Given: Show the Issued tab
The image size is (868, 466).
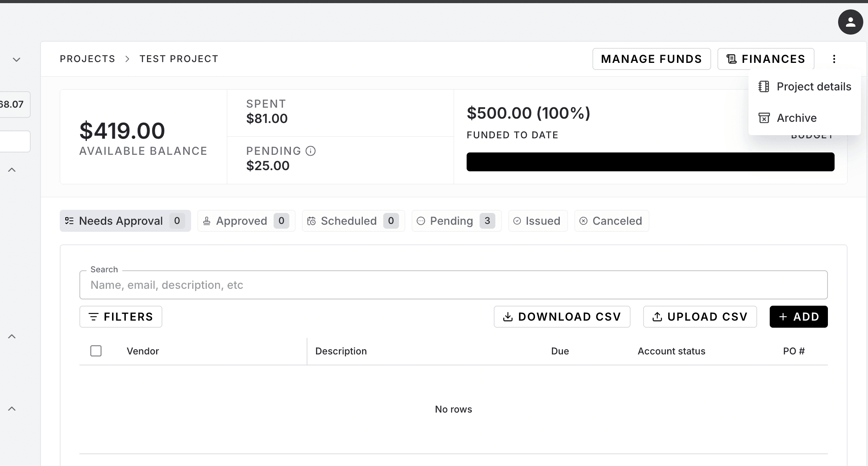Looking at the screenshot, I should click(538, 221).
